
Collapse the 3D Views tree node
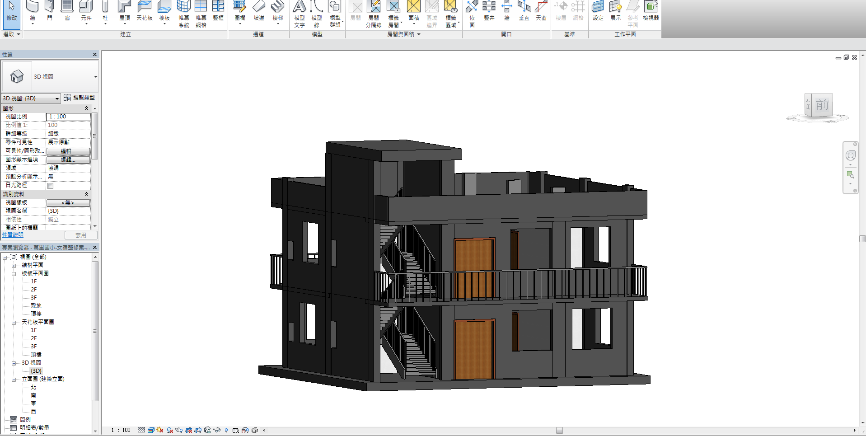coord(15,363)
